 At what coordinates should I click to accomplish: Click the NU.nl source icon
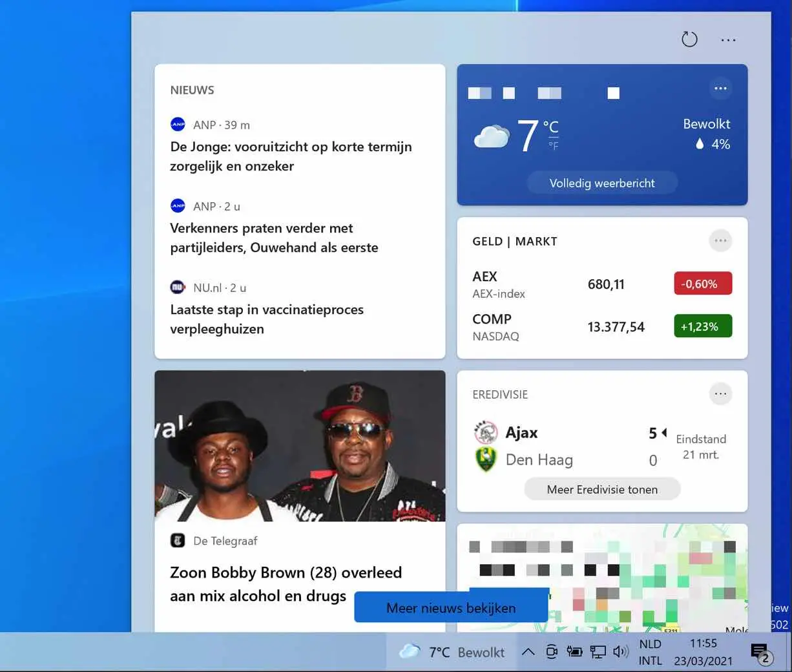click(178, 287)
